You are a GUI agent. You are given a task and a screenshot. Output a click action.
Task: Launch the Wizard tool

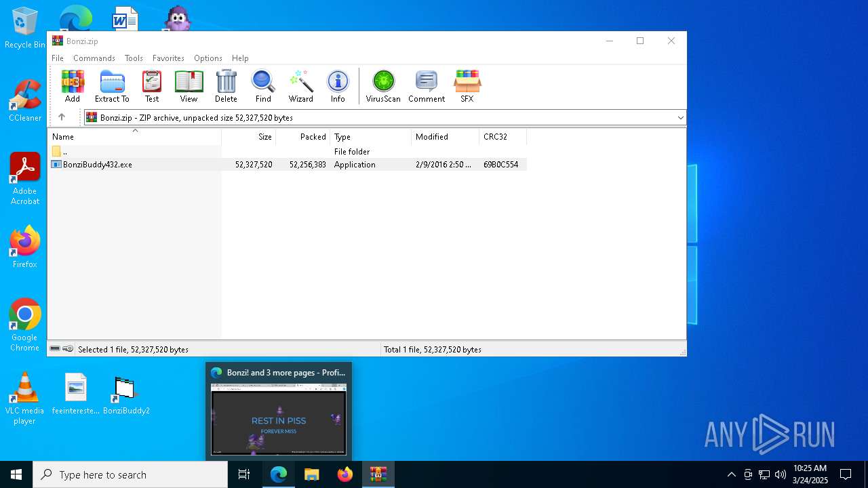tap(300, 86)
